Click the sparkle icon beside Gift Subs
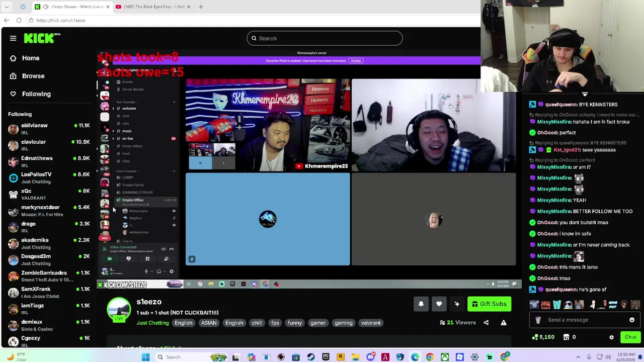 tap(457, 304)
